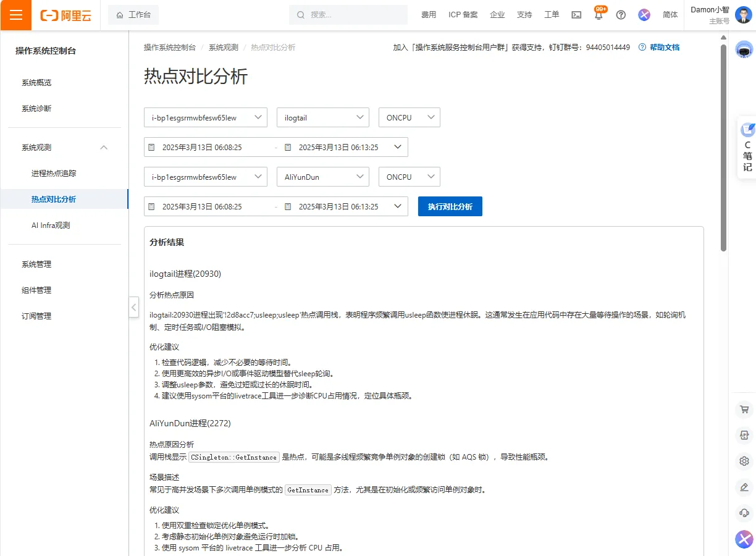Collapse the 系统观测 sidebar group

coord(104,148)
